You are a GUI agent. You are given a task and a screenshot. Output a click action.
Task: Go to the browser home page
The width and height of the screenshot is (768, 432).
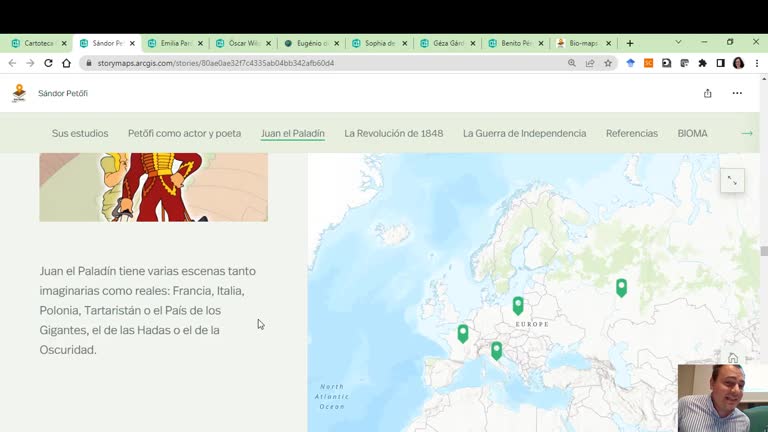click(67, 63)
